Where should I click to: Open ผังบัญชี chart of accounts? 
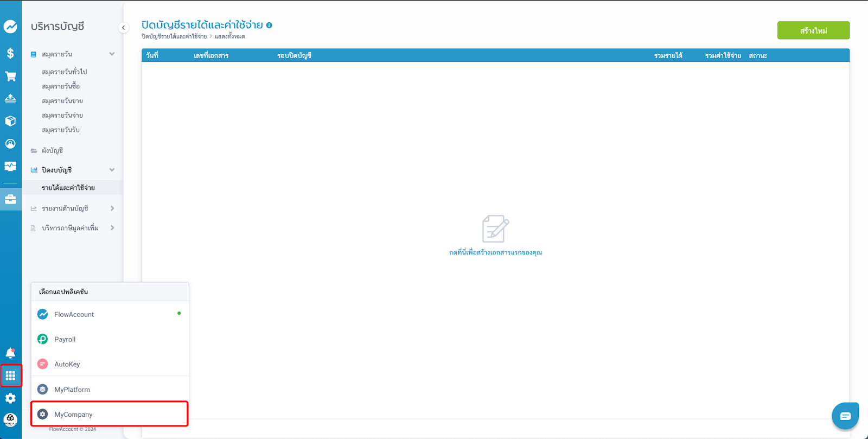(x=52, y=150)
